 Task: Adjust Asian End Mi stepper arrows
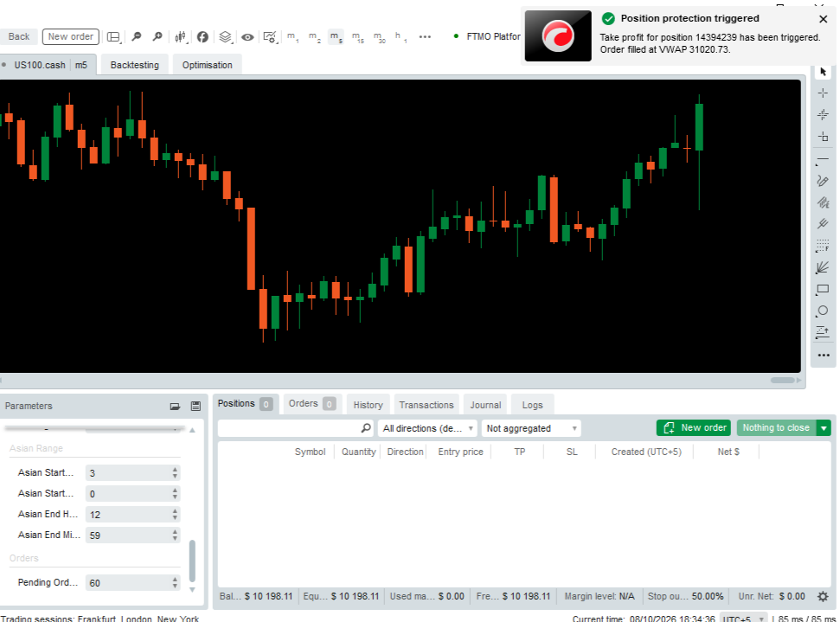click(x=175, y=535)
